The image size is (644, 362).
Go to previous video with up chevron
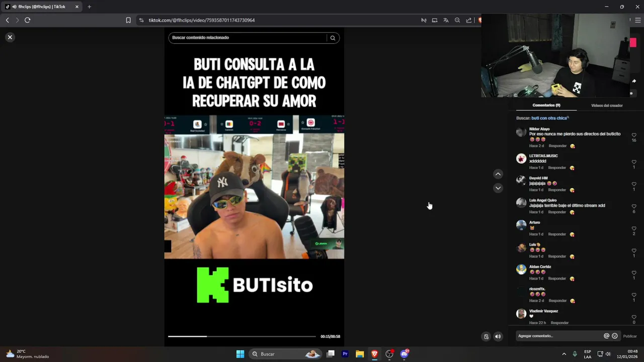point(498,174)
